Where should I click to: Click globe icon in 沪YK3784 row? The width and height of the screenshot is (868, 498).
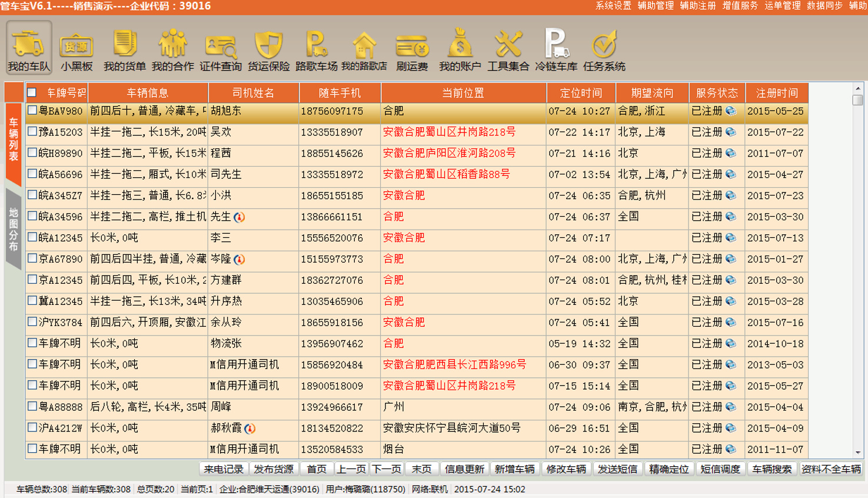coord(730,322)
